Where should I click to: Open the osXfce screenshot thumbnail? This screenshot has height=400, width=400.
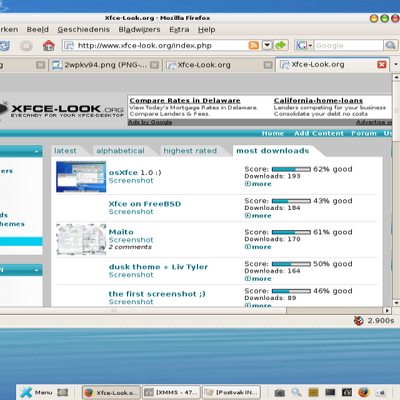tap(81, 177)
